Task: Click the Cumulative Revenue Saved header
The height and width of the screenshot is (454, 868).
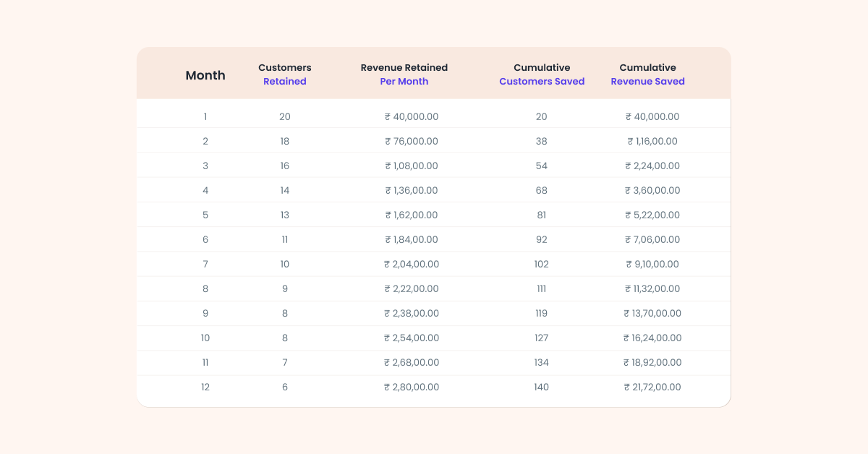Action: pyautogui.click(x=647, y=74)
